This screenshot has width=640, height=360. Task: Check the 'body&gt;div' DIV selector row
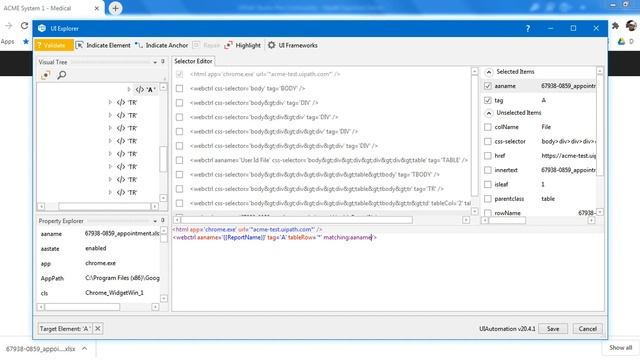(x=179, y=103)
